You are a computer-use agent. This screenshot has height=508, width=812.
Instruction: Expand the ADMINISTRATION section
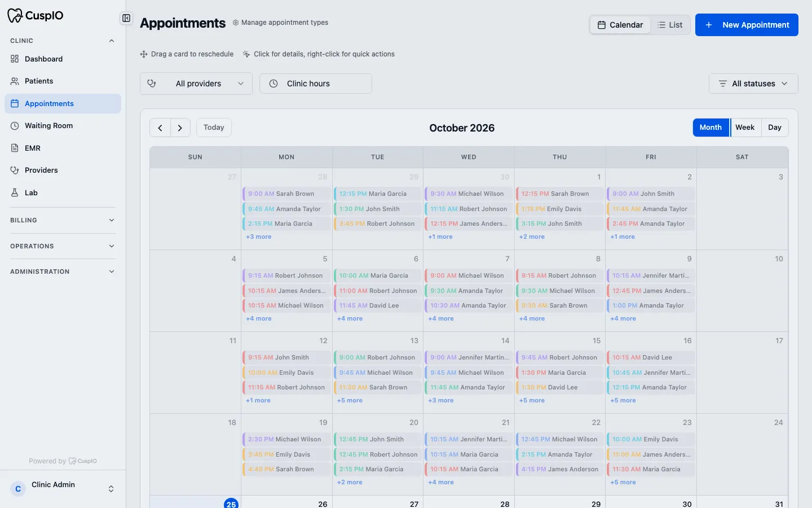pos(63,271)
